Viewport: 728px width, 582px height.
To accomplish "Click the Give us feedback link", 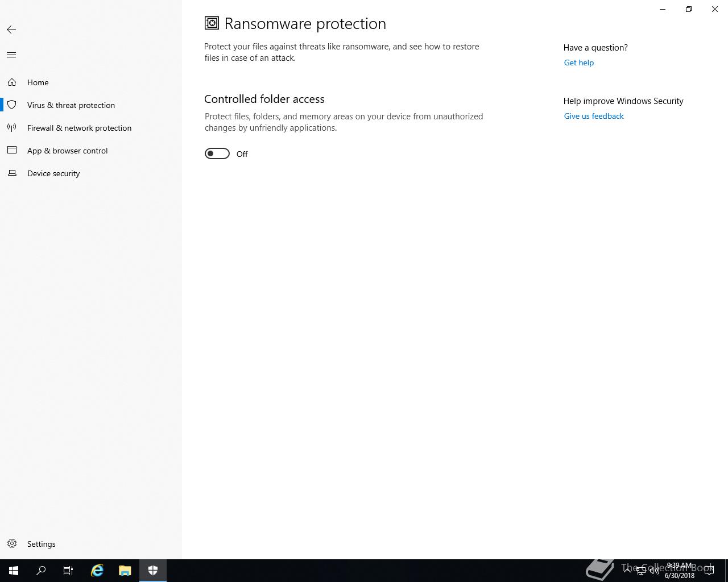I will click(x=594, y=116).
